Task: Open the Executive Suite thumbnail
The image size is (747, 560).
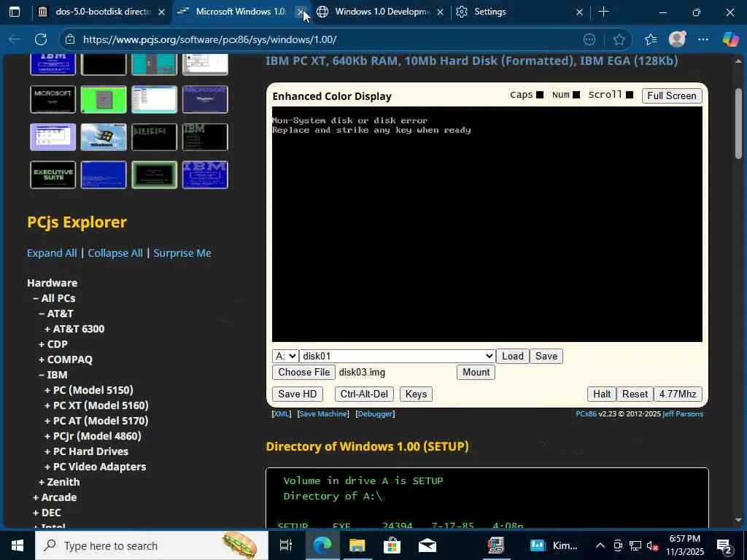Action: (53, 175)
